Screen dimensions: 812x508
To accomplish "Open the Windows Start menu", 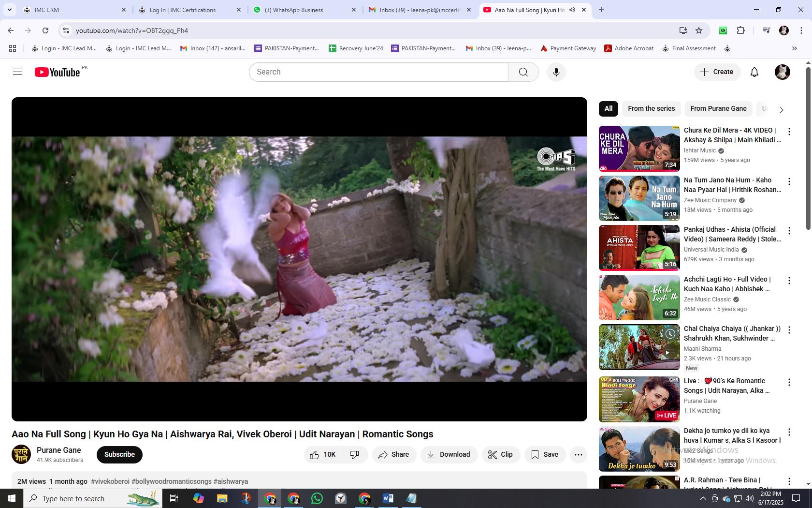I will point(12,498).
